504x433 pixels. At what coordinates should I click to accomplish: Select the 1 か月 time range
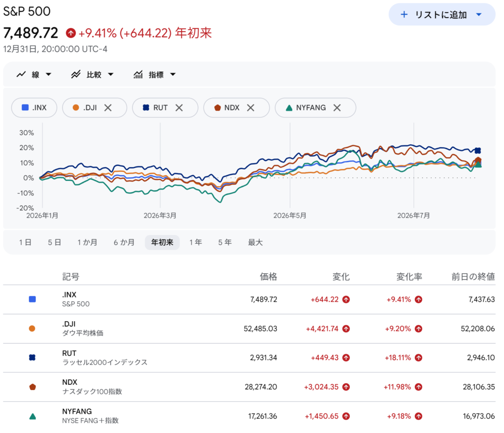click(x=87, y=242)
